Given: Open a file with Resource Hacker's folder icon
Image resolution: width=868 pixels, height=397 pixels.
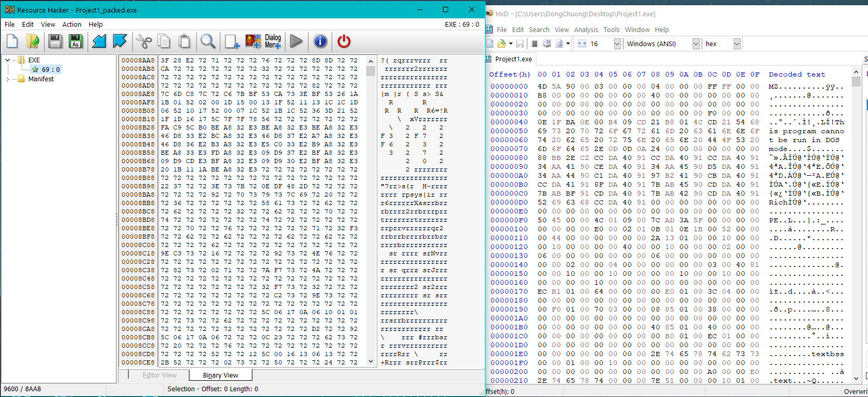Looking at the screenshot, I should pyautogui.click(x=33, y=41).
